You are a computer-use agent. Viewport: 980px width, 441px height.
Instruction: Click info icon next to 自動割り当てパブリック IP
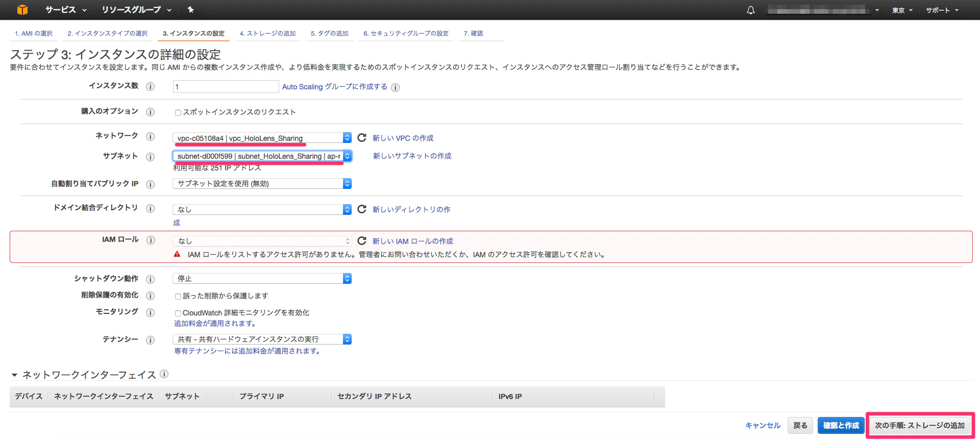tap(150, 184)
